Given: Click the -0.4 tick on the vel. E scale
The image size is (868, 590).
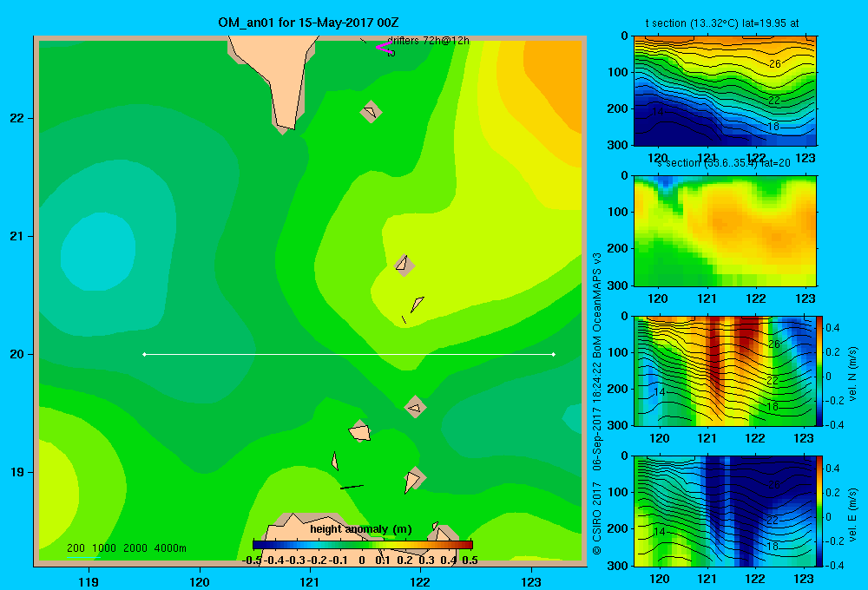Looking at the screenshot, I should click(x=833, y=565).
